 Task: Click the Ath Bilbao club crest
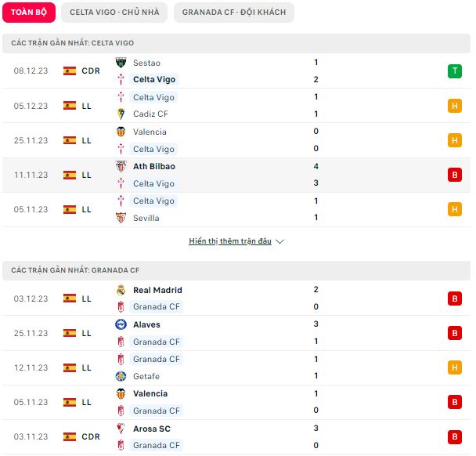[x=121, y=166]
